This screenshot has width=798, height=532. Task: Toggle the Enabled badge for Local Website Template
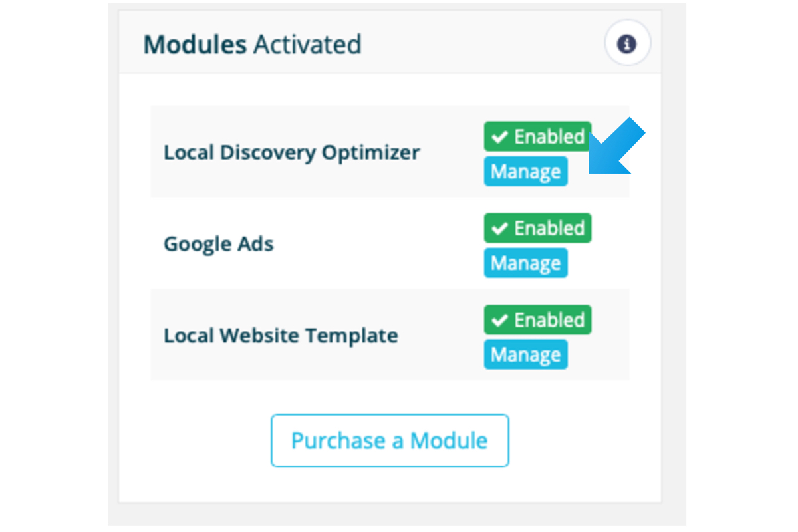pyautogui.click(x=537, y=321)
